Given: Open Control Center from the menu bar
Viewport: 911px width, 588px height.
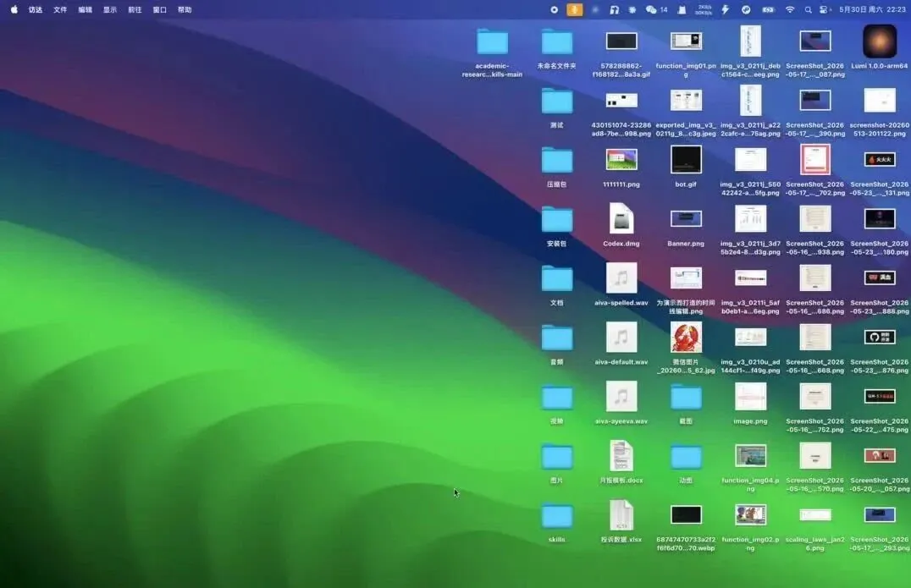Looking at the screenshot, I should click(x=824, y=10).
